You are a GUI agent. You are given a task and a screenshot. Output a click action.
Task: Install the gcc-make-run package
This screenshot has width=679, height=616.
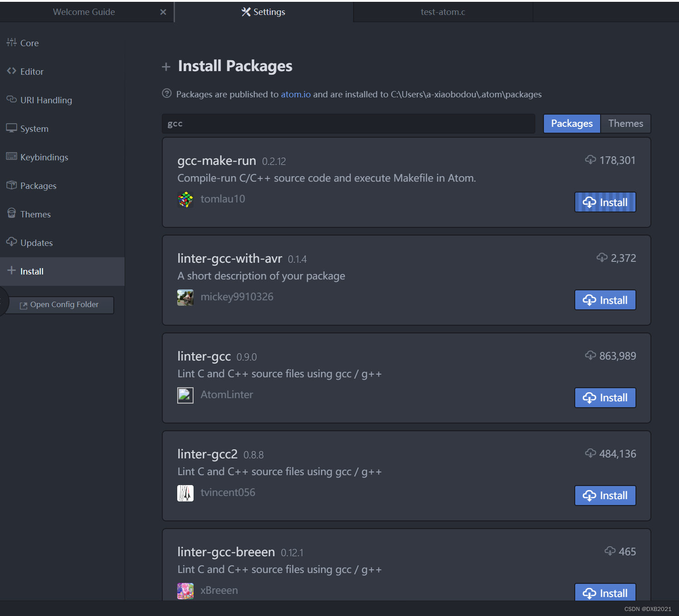605,202
